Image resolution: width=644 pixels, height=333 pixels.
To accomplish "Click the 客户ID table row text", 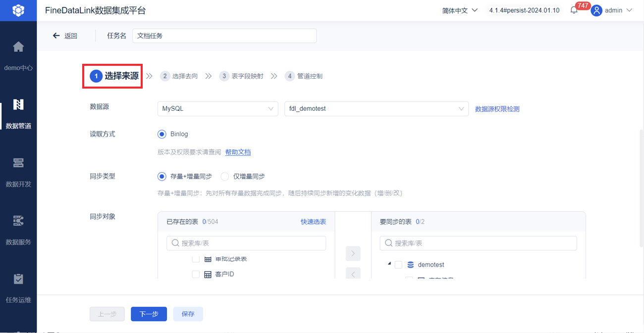I will pos(224,274).
